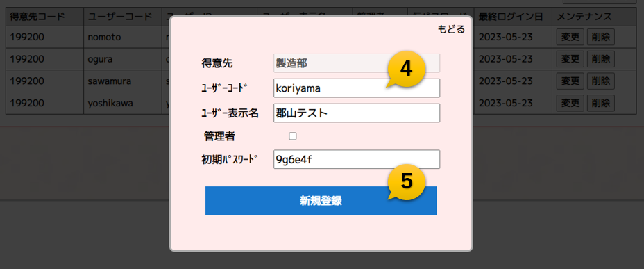
Task: Click the sawamura user code cell
Action: [x=123, y=81]
